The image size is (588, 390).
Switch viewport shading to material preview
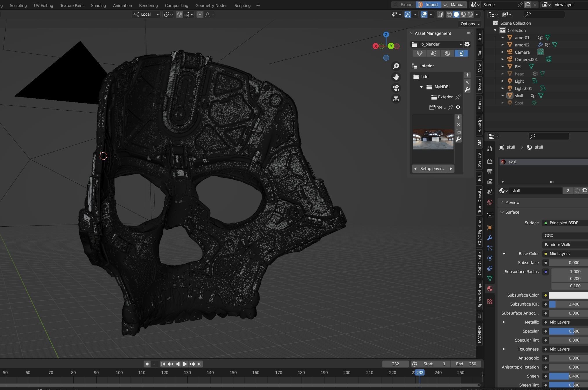(x=463, y=15)
